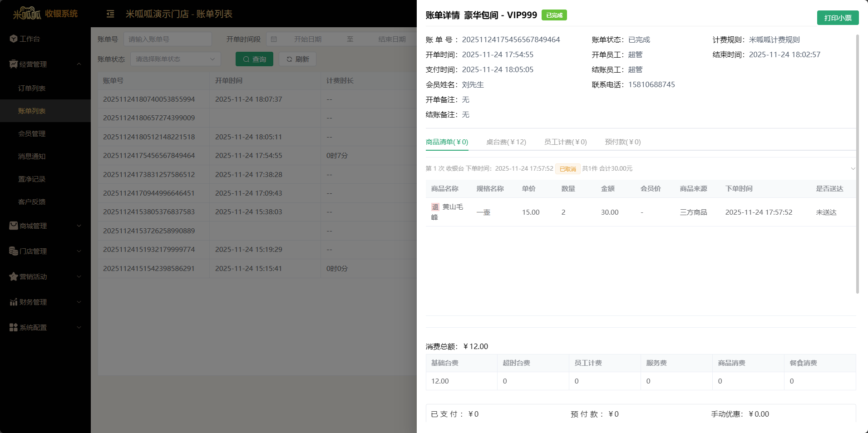Image resolution: width=868 pixels, height=433 pixels.
Task: Click the 账单号 input field
Action: pos(168,39)
